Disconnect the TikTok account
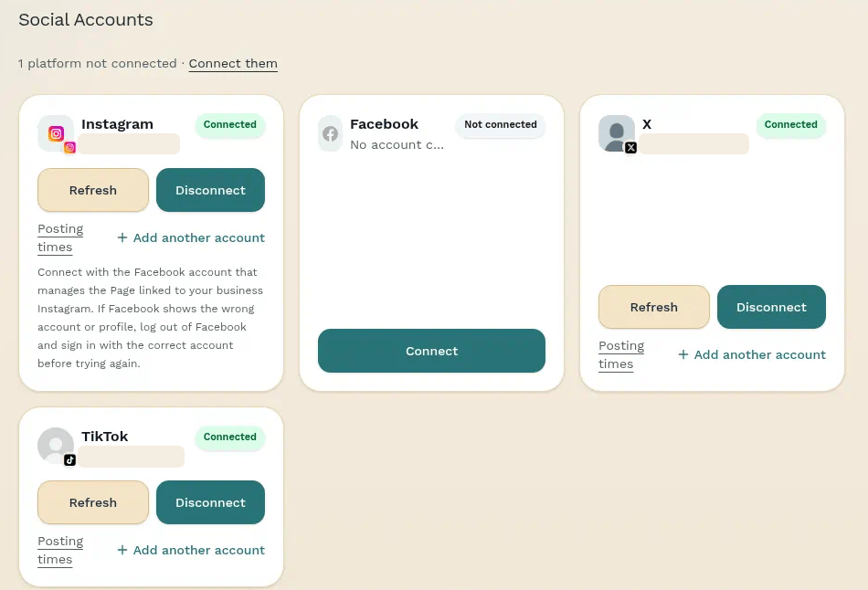Image resolution: width=868 pixels, height=590 pixels. coord(210,502)
